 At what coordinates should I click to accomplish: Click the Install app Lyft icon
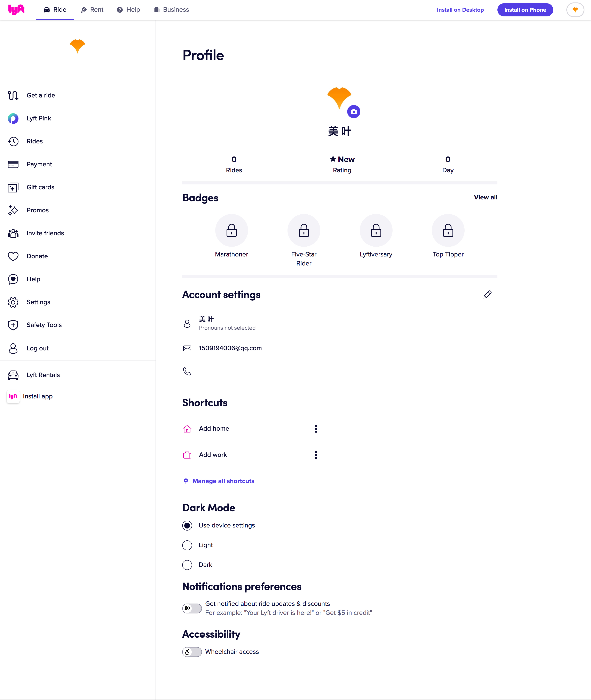tap(13, 397)
